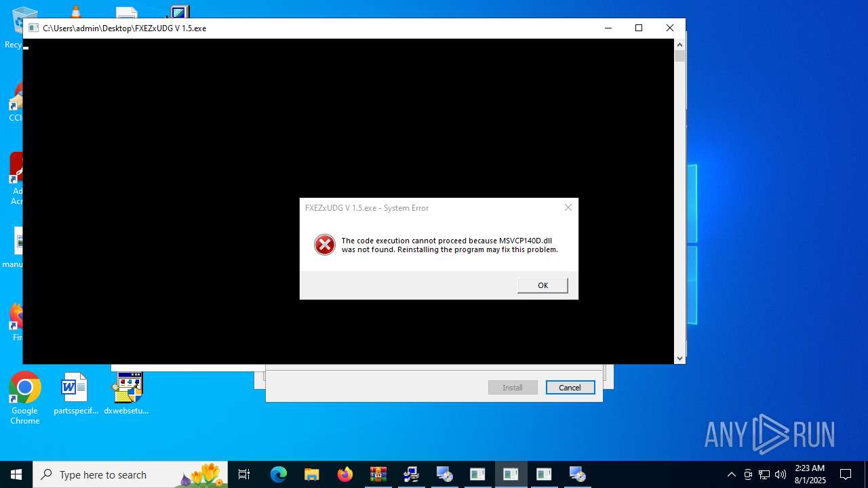Open the Windows Start menu

[x=16, y=474]
